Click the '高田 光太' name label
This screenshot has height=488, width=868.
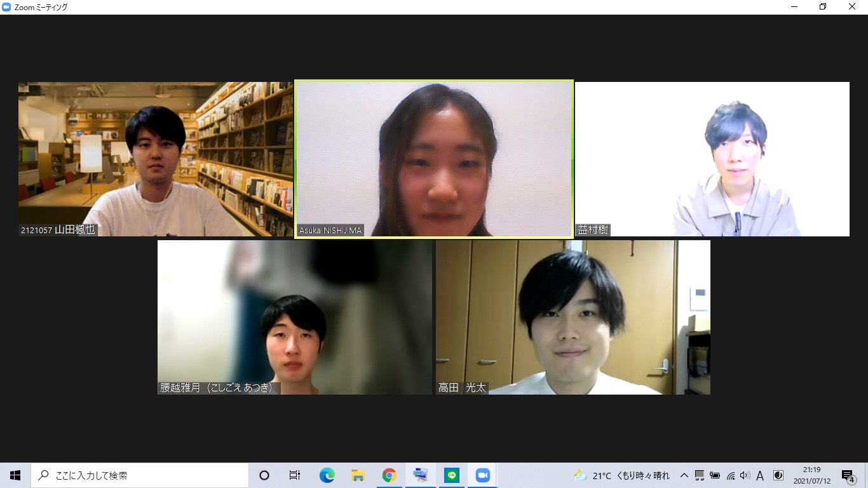[462, 388]
